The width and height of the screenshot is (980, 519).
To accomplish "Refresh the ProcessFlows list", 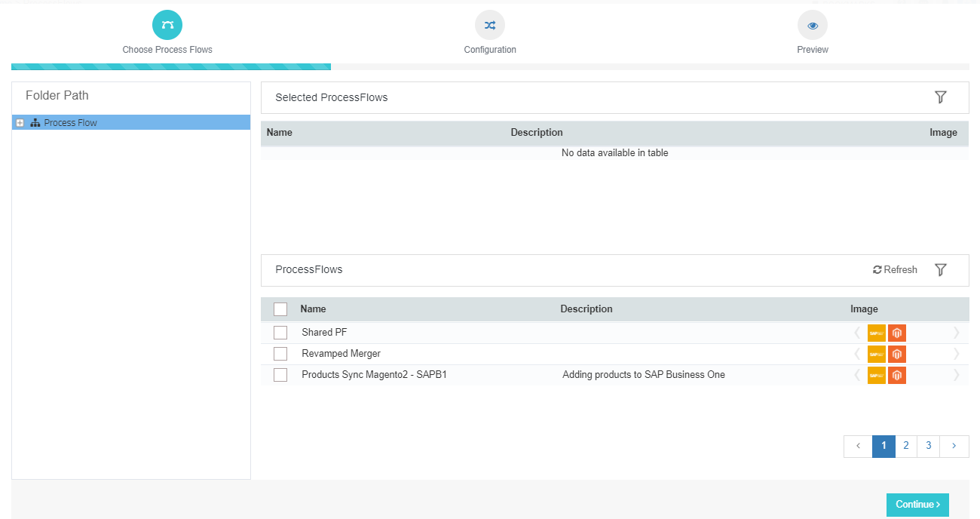I will point(894,269).
